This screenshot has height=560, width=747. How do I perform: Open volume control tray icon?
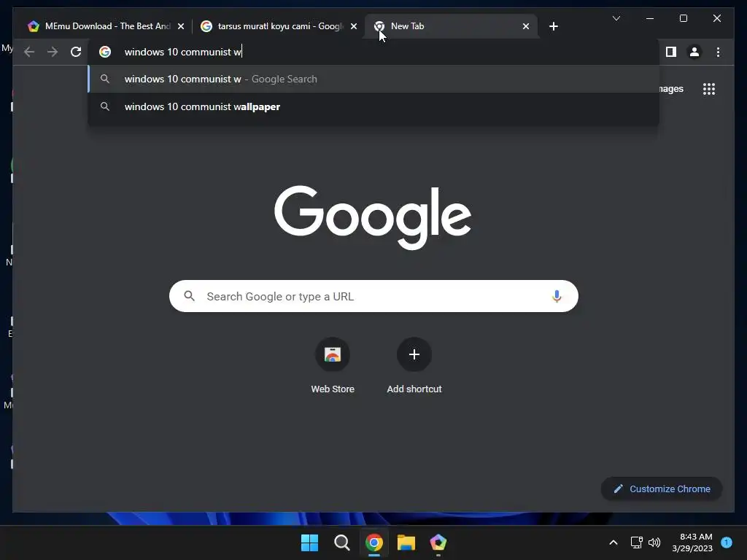pyautogui.click(x=654, y=542)
